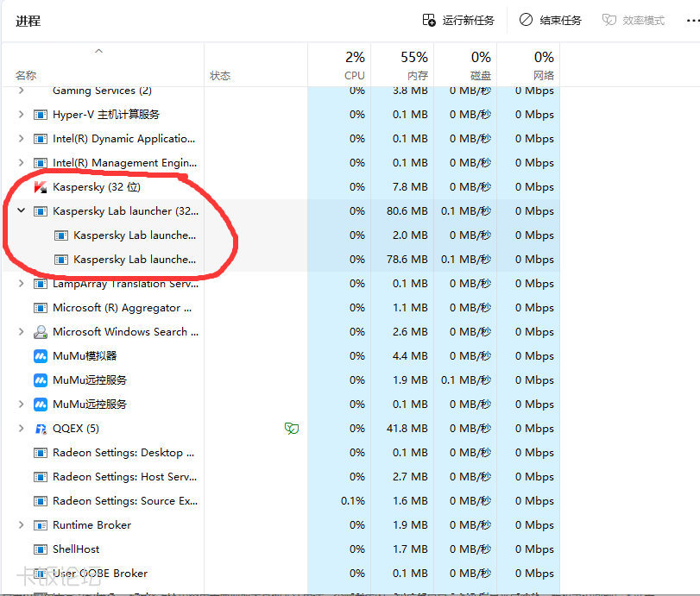Click the red Kaspersky (32 位) process icon
The width and height of the screenshot is (700, 596).
[41, 187]
